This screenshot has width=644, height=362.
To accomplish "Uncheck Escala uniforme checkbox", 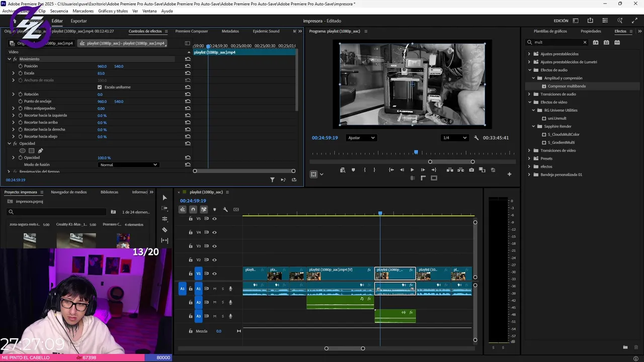I will tap(100, 87).
